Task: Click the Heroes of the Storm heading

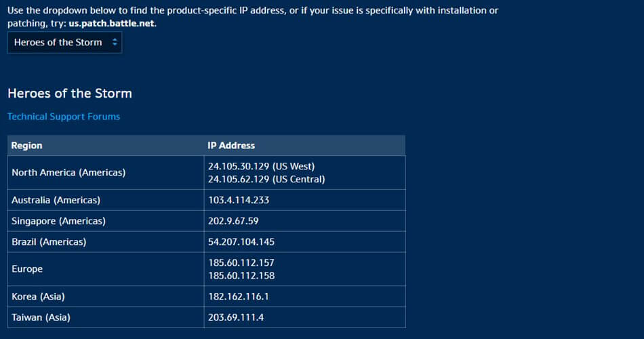Action: (70, 94)
